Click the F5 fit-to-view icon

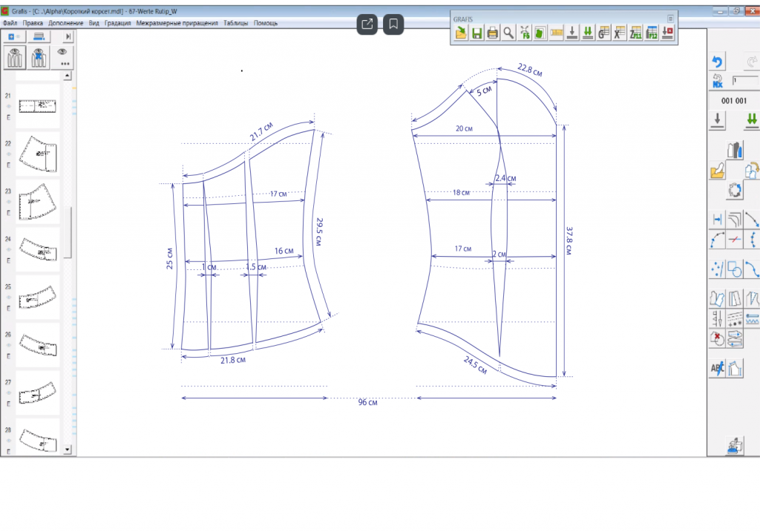[x=525, y=33]
